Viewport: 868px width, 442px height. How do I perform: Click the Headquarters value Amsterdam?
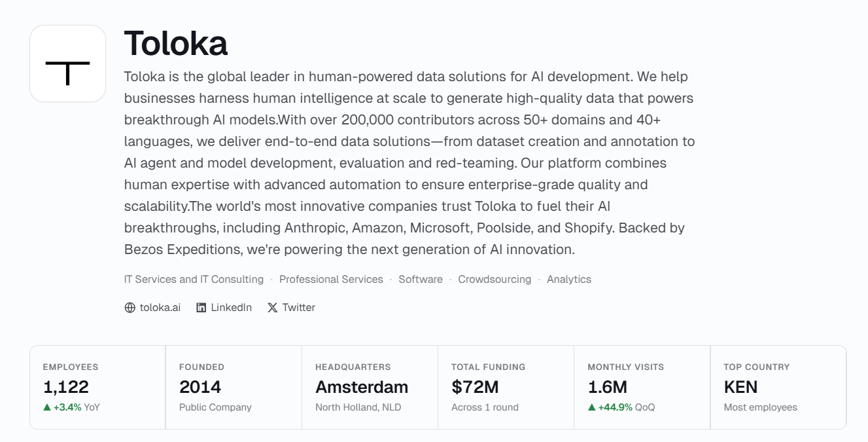(362, 387)
